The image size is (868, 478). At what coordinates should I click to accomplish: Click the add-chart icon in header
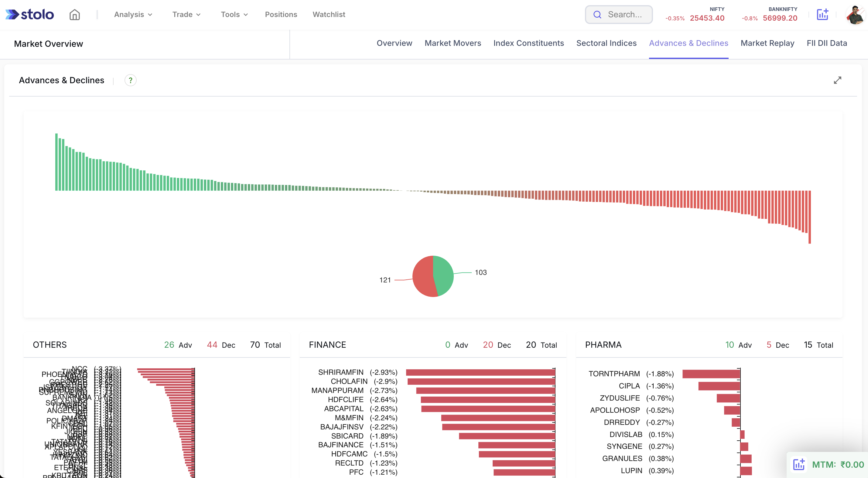(x=822, y=15)
